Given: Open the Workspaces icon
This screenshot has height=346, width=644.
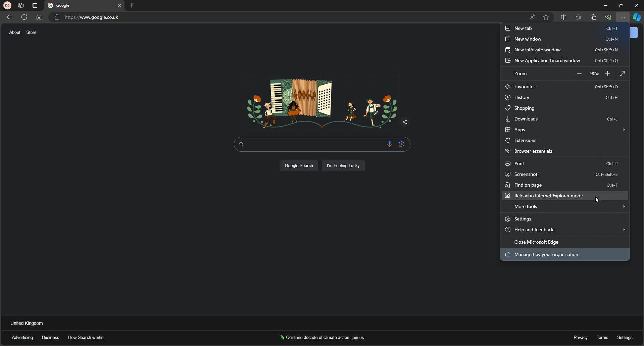Looking at the screenshot, I should pyautogui.click(x=21, y=5).
